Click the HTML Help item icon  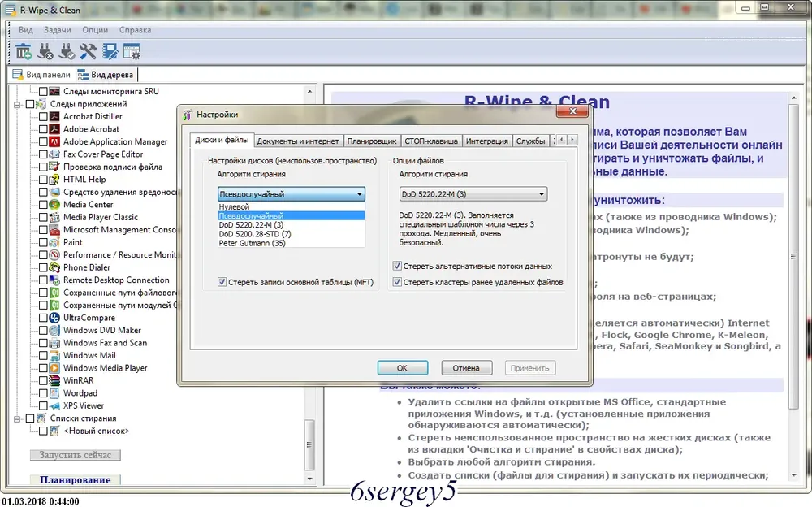pyautogui.click(x=54, y=180)
